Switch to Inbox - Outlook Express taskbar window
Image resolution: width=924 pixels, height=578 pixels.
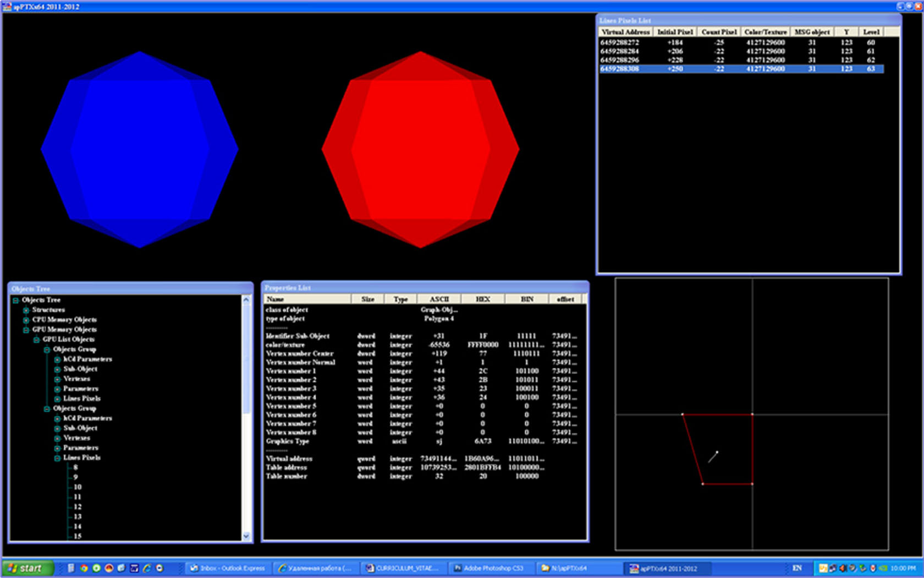(x=228, y=568)
